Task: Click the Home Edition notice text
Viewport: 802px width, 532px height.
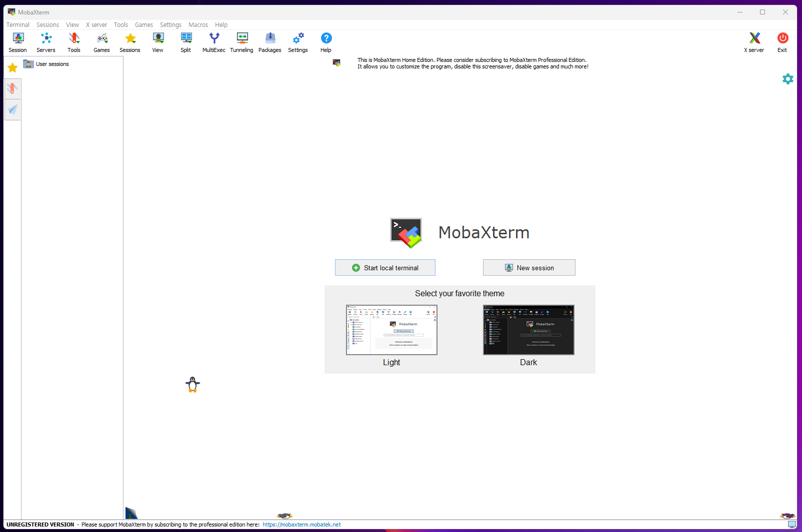Action: click(472, 63)
